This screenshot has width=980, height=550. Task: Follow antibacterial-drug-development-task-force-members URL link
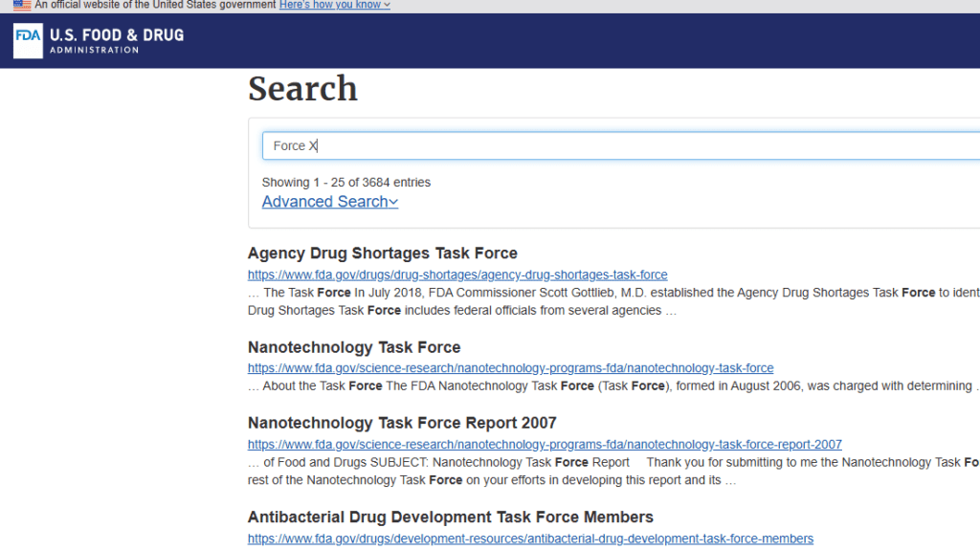click(x=530, y=539)
